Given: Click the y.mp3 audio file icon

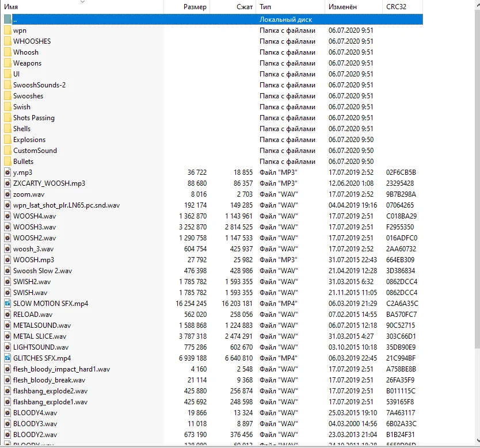Looking at the screenshot, I should click(x=7, y=173).
